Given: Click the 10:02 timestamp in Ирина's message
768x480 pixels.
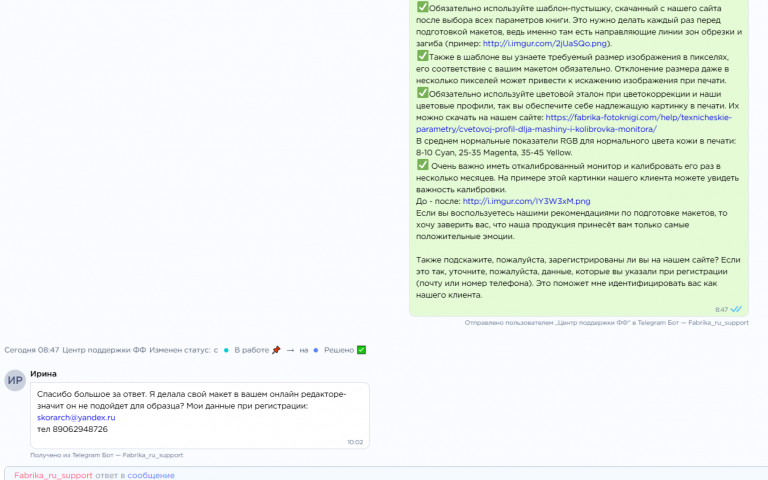Looking at the screenshot, I should coord(355,442).
